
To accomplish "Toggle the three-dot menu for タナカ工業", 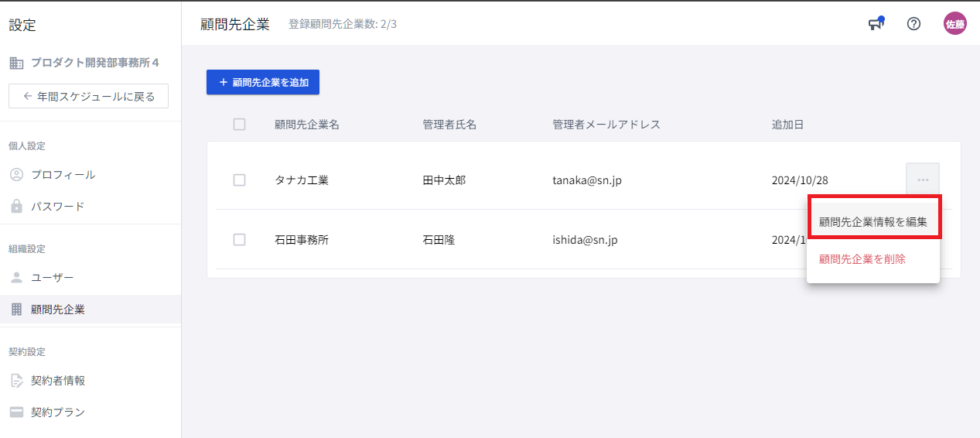I will 922,180.
